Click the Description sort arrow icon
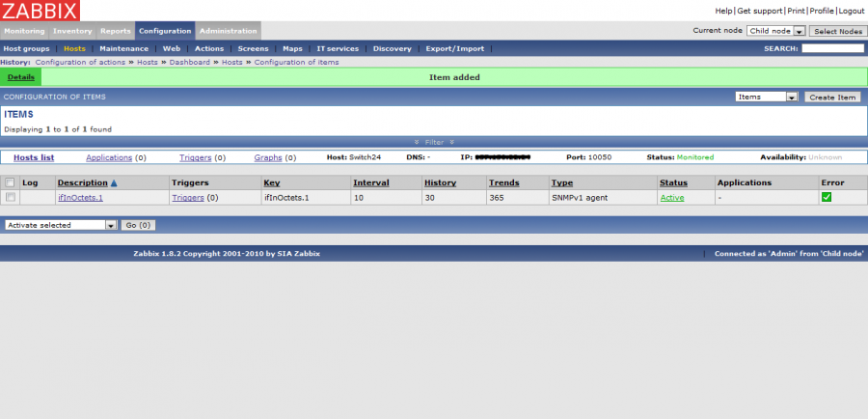Screen dimensions: 868x419 point(114,182)
